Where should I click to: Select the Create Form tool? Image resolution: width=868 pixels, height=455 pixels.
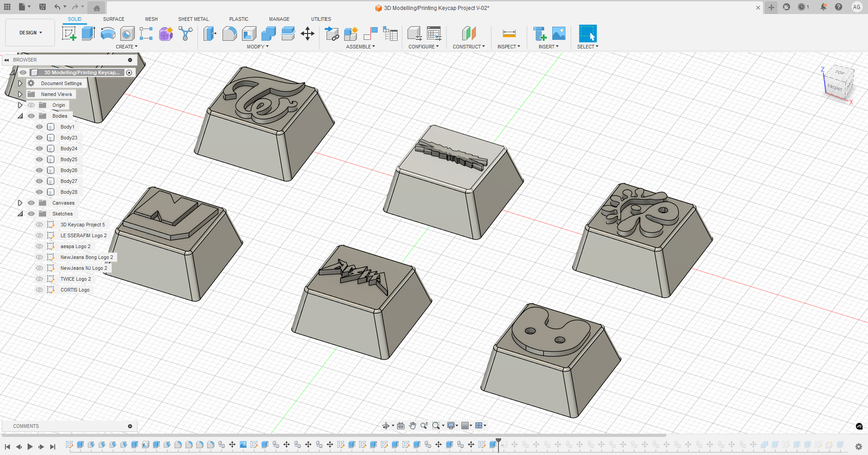[x=166, y=34]
